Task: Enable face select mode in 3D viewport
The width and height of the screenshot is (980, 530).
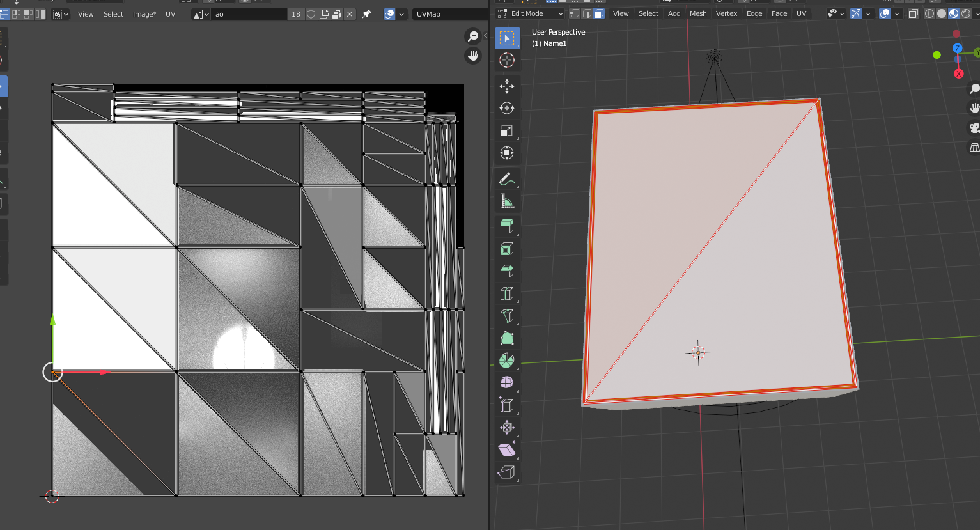Action: [x=599, y=13]
